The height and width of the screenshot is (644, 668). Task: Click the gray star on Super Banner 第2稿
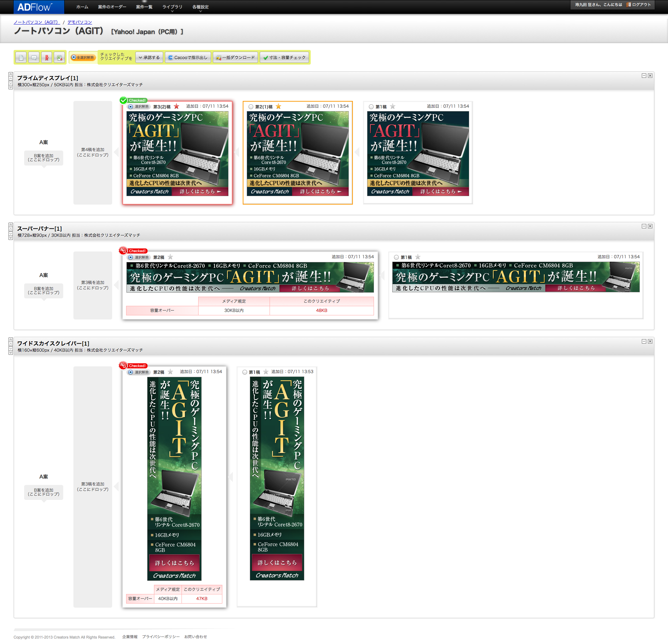tap(170, 257)
